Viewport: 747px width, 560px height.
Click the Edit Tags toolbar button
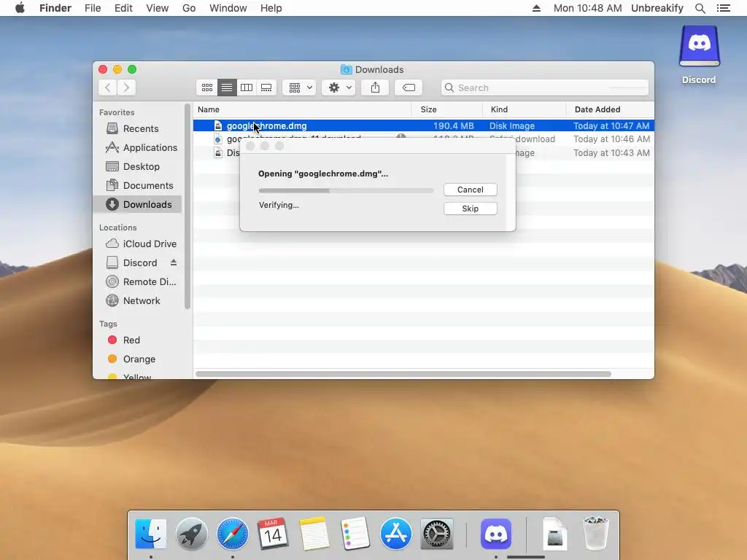click(409, 87)
